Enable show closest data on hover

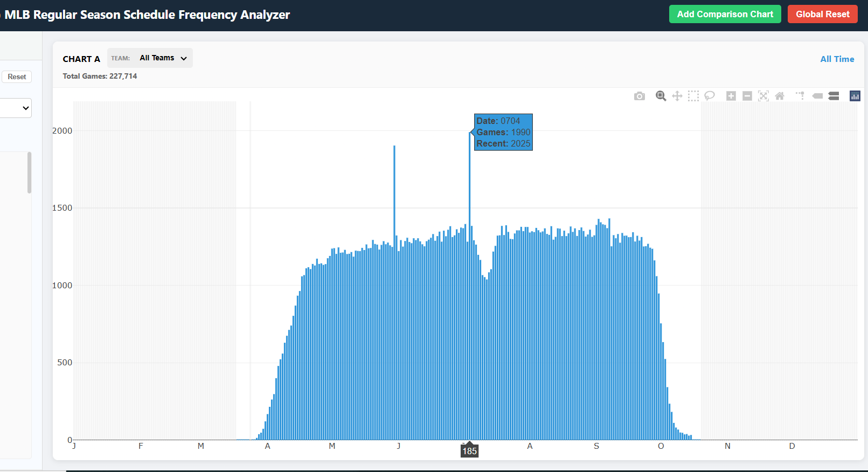pos(817,96)
